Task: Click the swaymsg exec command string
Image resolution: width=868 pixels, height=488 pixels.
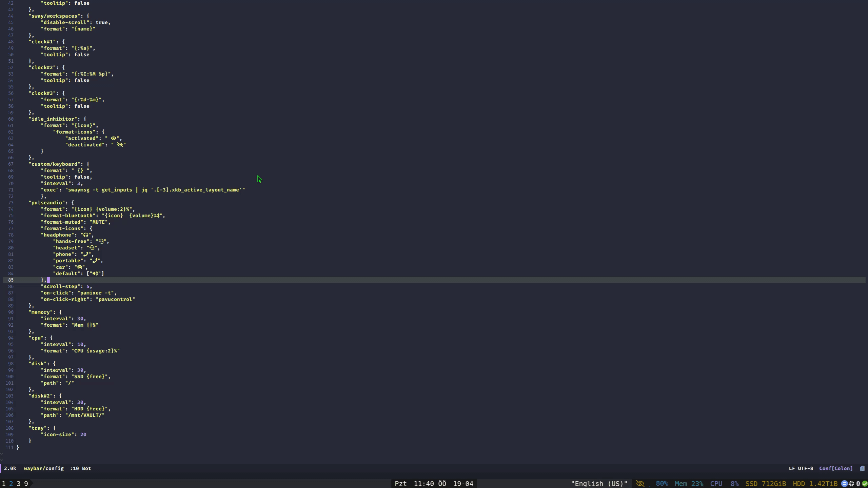Action: 155,190
